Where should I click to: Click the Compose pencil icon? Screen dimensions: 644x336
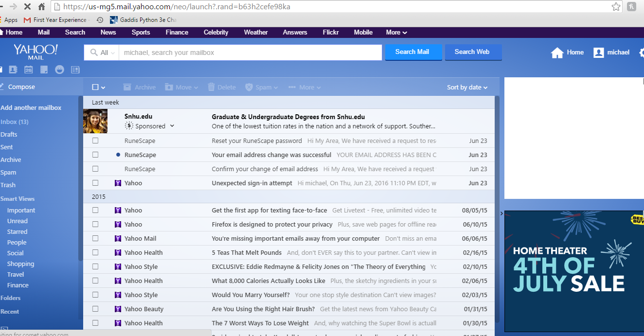pos(1,87)
